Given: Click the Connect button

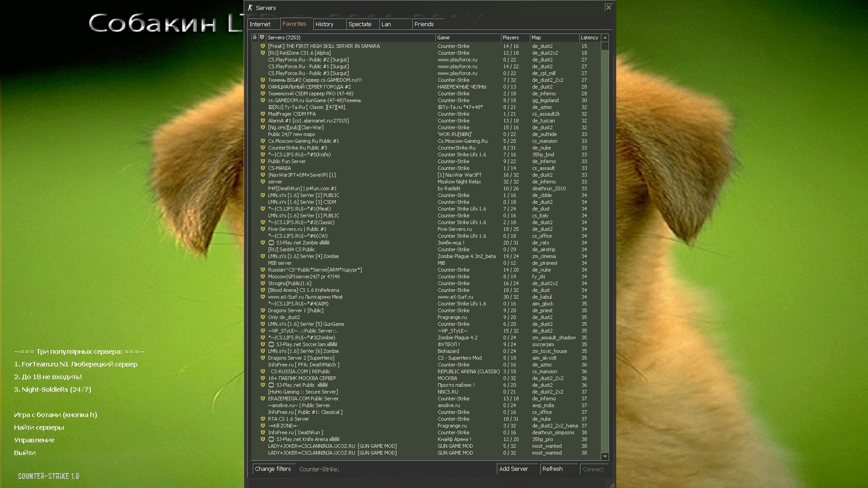Looking at the screenshot, I should pyautogui.click(x=594, y=469).
